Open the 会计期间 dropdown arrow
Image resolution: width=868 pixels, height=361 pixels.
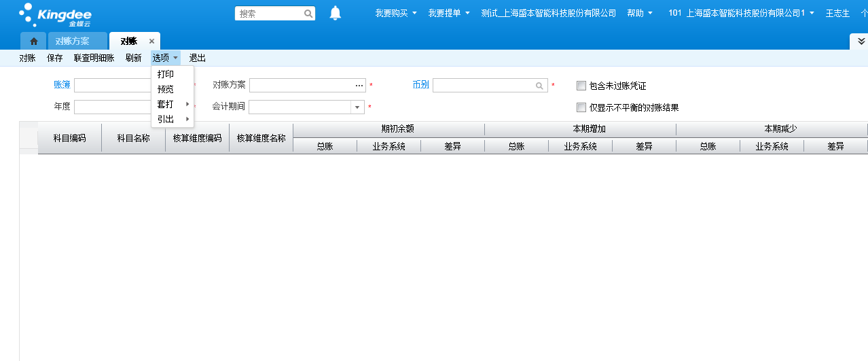357,107
